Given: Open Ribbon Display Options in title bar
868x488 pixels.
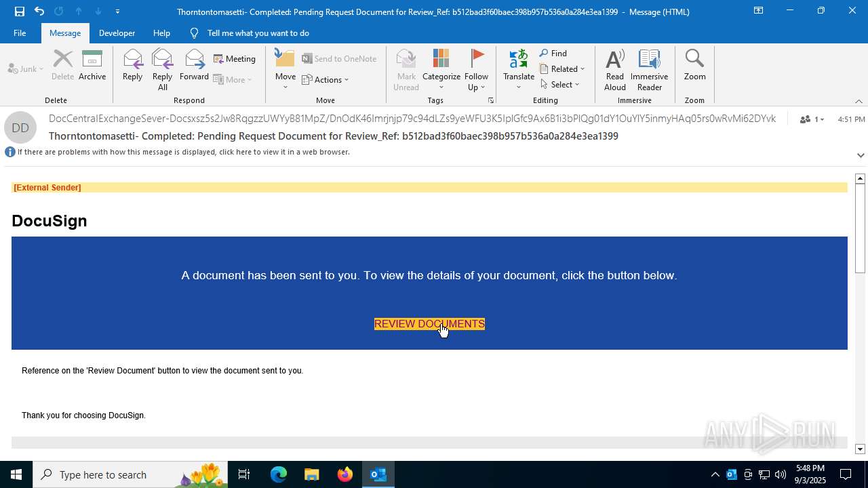Looking at the screenshot, I should [x=758, y=11].
